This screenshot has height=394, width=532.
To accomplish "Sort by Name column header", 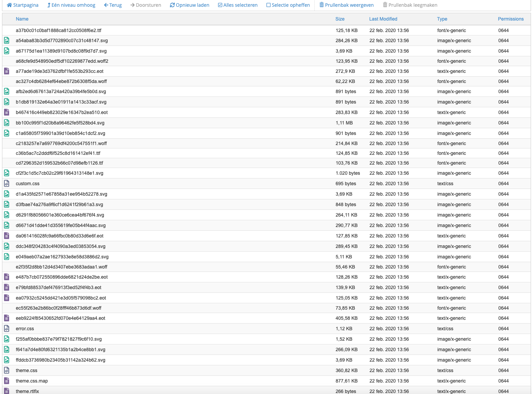I will coord(22,19).
